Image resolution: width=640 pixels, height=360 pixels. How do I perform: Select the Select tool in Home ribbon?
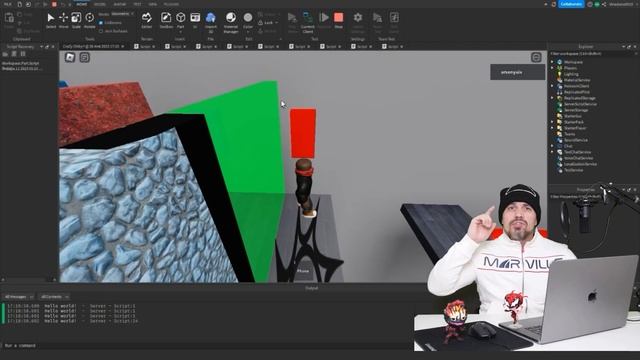pyautogui.click(x=51, y=20)
